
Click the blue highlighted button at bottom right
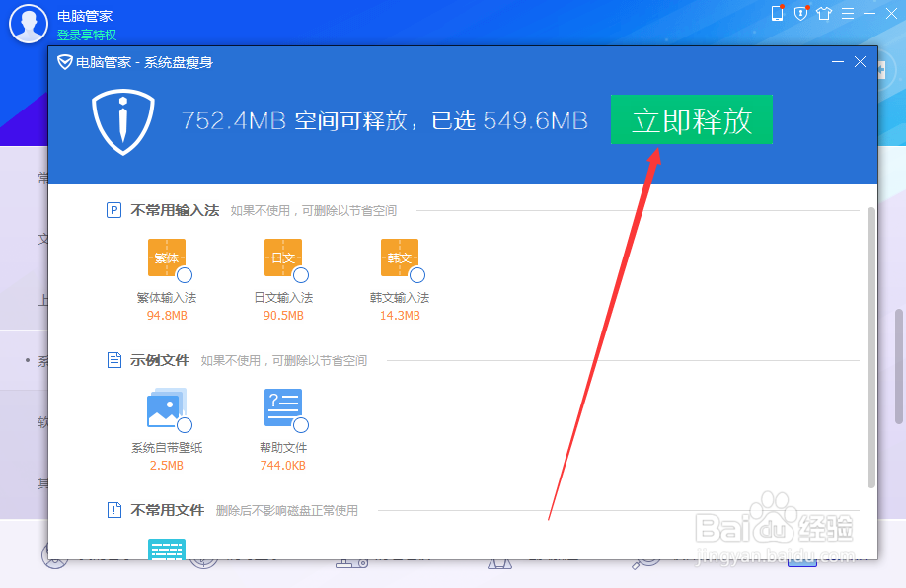802,563
